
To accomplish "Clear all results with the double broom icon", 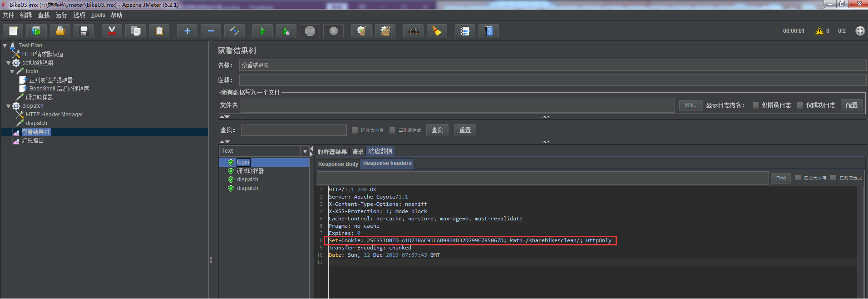I will [x=385, y=31].
